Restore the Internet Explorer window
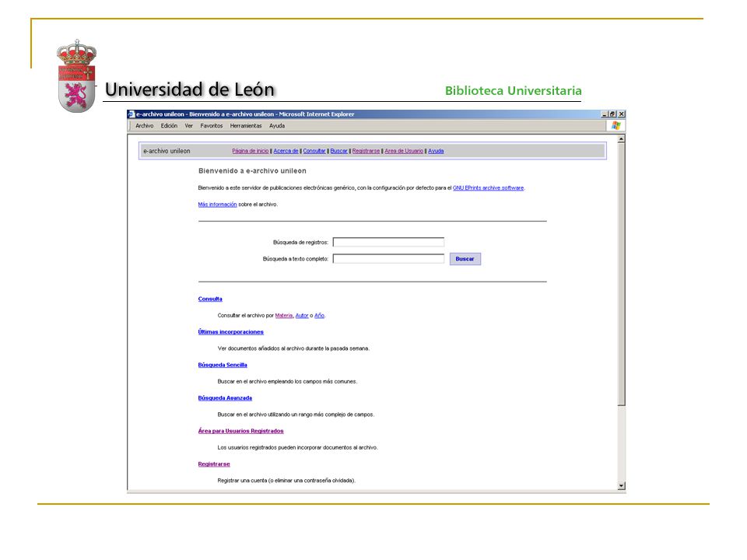Screen dimensions: 747x560 coord(612,114)
